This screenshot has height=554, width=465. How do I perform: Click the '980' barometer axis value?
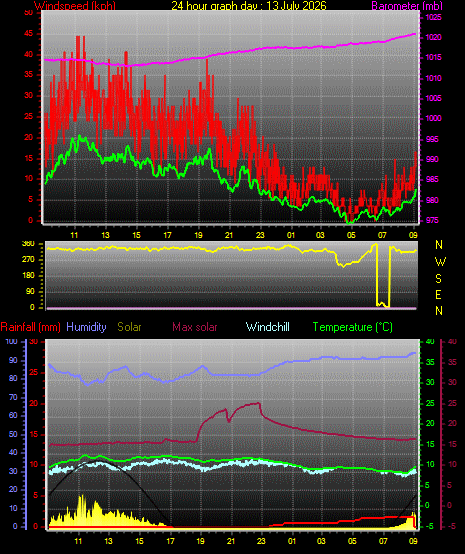(x=432, y=200)
